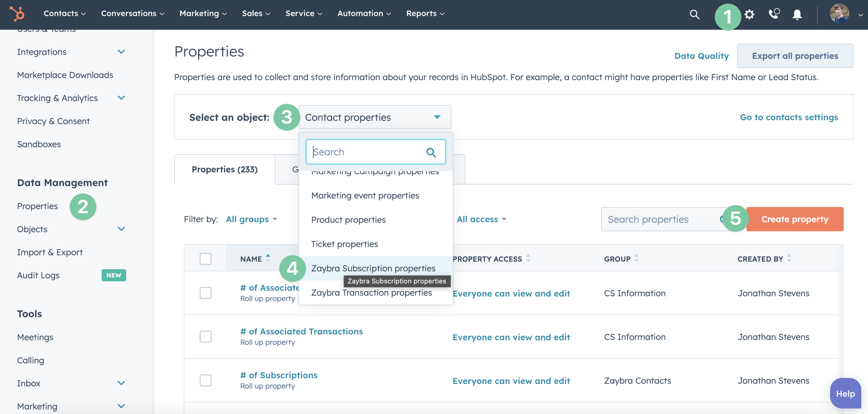Open the Data Quality link
The image size is (868, 414).
tap(701, 56)
